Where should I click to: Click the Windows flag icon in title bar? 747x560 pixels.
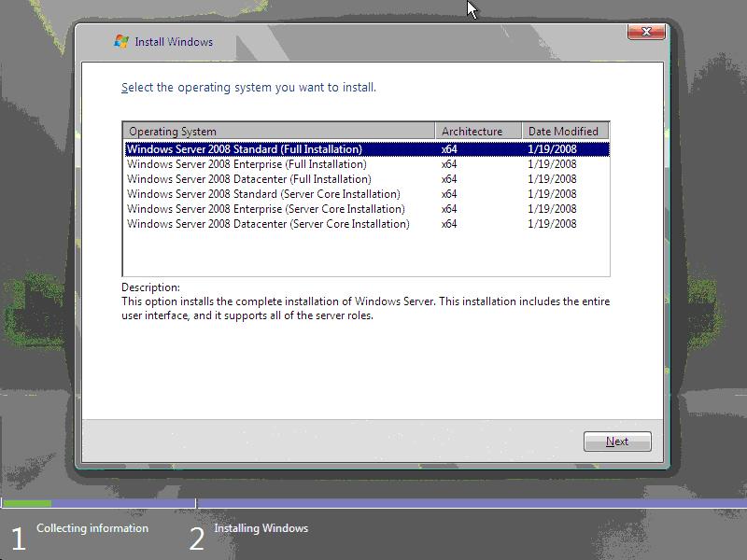[x=121, y=41]
